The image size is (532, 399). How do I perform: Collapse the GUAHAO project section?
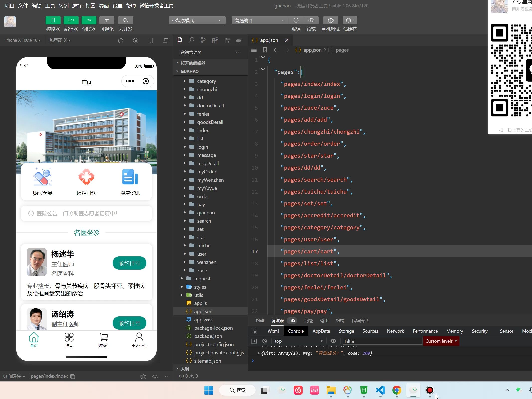click(211, 71)
